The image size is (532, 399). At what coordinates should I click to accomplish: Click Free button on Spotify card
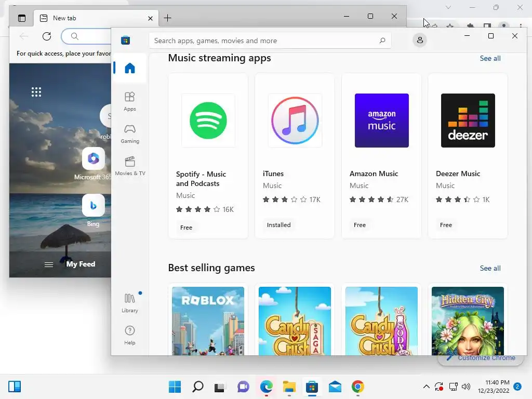[x=187, y=228]
